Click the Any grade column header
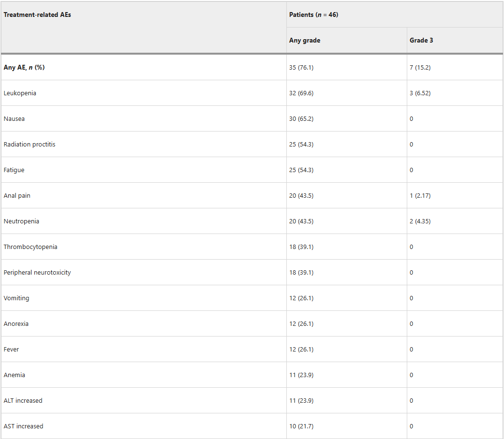 [x=305, y=40]
